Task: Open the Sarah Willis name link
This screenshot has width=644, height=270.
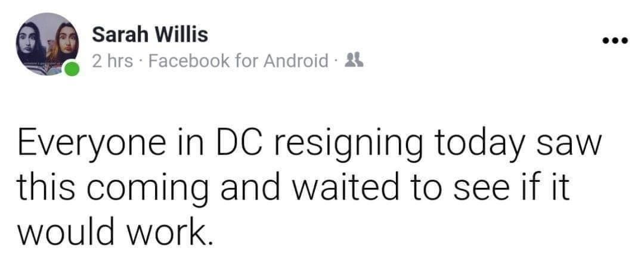Action: pyautogui.click(x=150, y=35)
